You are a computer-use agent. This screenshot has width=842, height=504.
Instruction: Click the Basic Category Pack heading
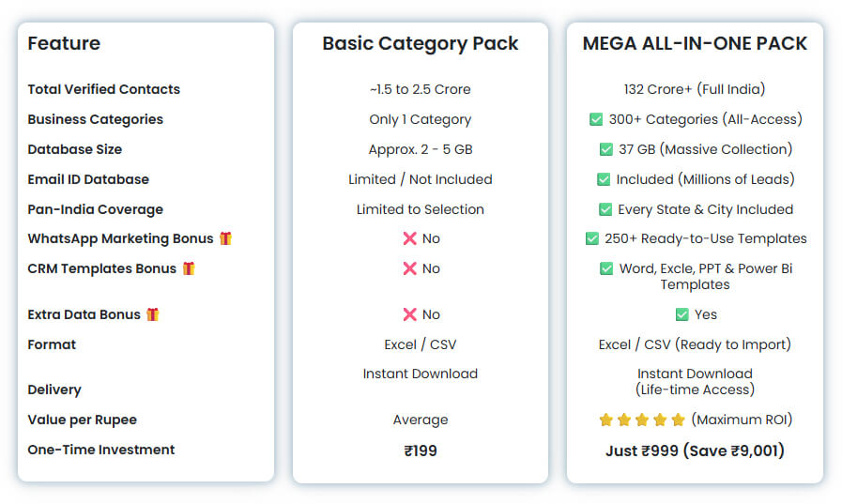[420, 43]
